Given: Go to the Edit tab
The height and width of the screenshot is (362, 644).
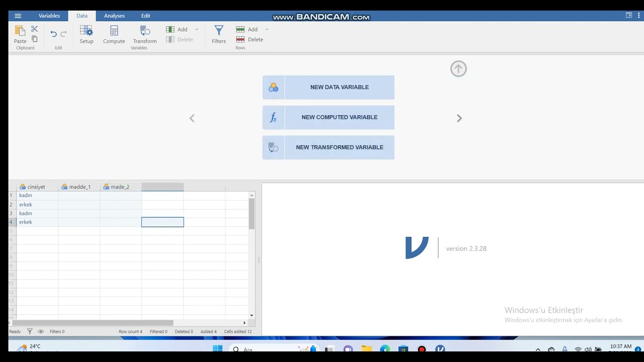Looking at the screenshot, I should tap(146, 16).
